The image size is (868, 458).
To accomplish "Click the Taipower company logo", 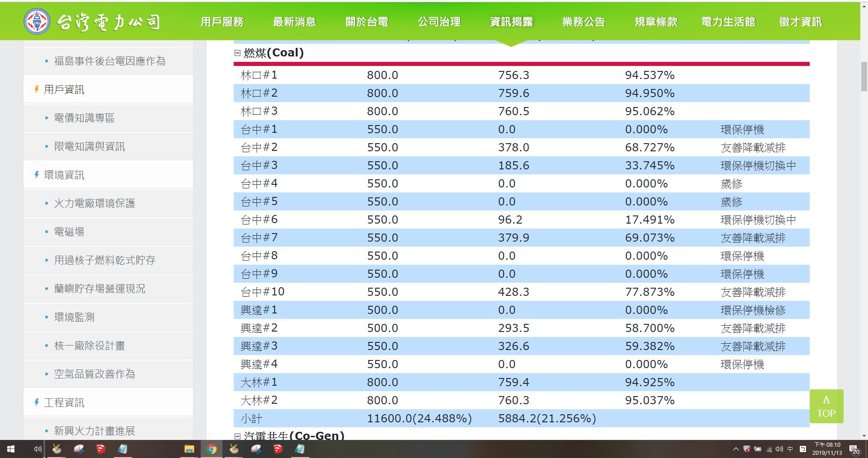I will (x=37, y=21).
